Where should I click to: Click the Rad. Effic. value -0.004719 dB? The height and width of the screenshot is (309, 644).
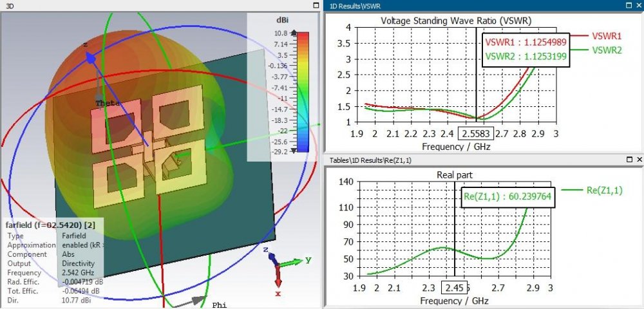coord(82,282)
